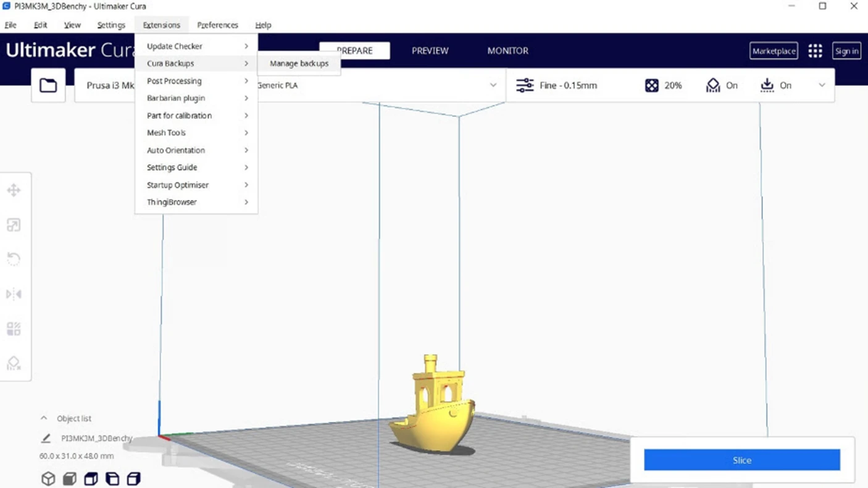Expand the print settings panel chevron
Screen dimensions: 868x488
click(822, 85)
